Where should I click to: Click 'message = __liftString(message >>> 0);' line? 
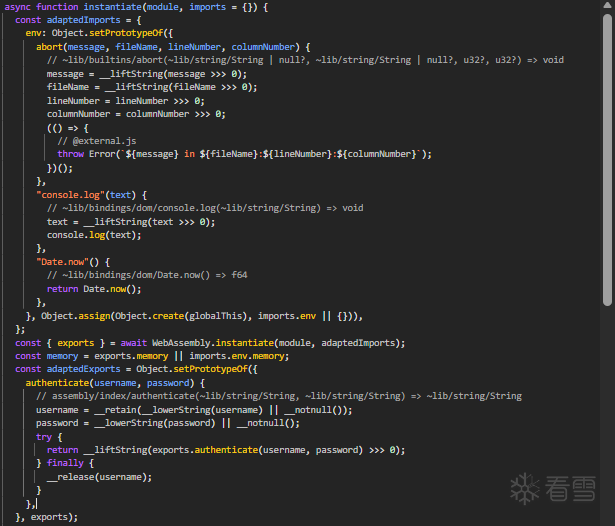click(x=147, y=74)
